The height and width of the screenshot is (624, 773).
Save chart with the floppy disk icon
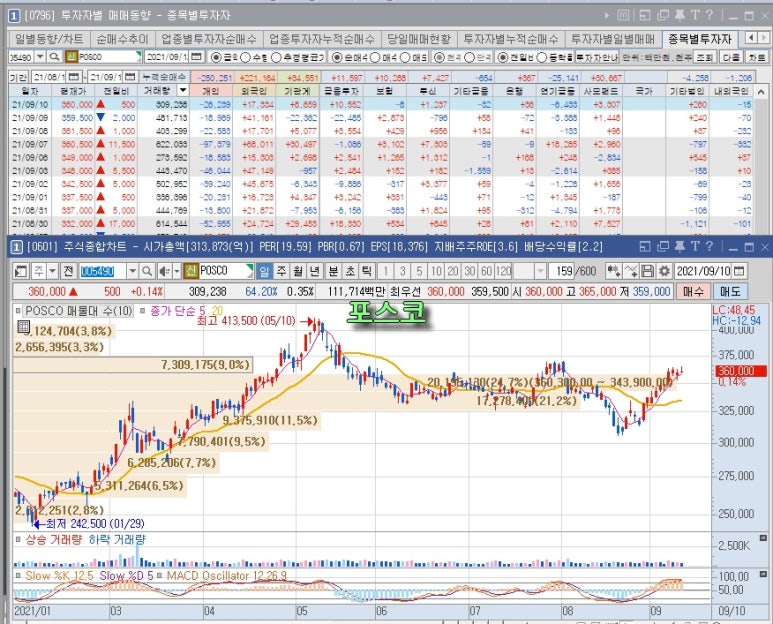[x=648, y=271]
